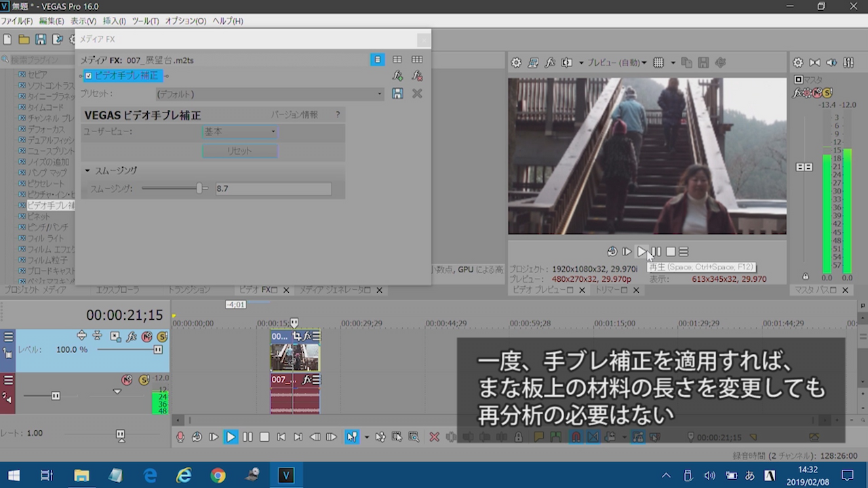Open the ユーザービュー 基本 dropdown
The width and height of the screenshot is (868, 488).
240,131
